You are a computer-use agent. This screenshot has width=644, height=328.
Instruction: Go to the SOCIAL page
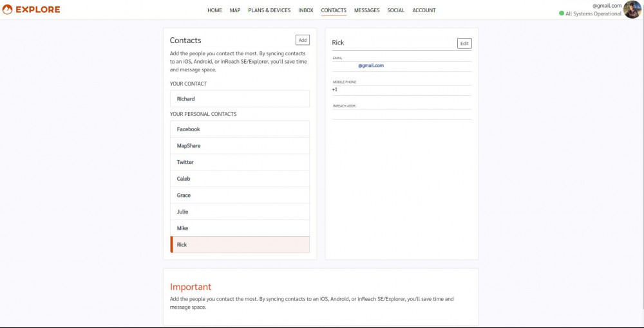(x=396, y=10)
